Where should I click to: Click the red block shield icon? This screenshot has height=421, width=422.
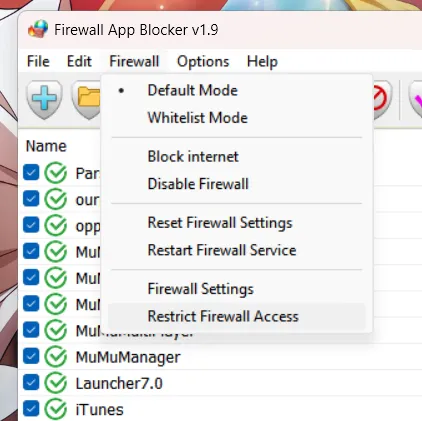(382, 99)
